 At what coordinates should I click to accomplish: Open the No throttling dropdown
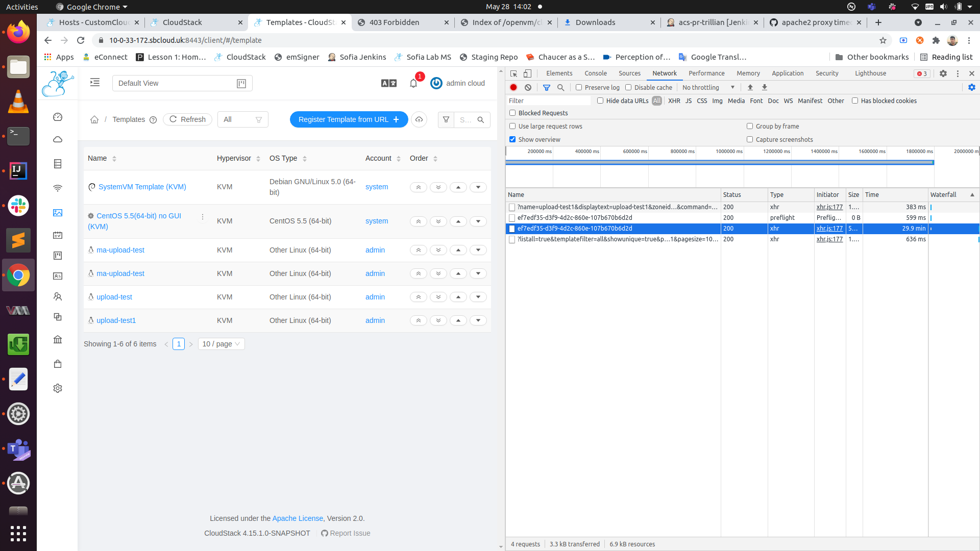(x=708, y=88)
